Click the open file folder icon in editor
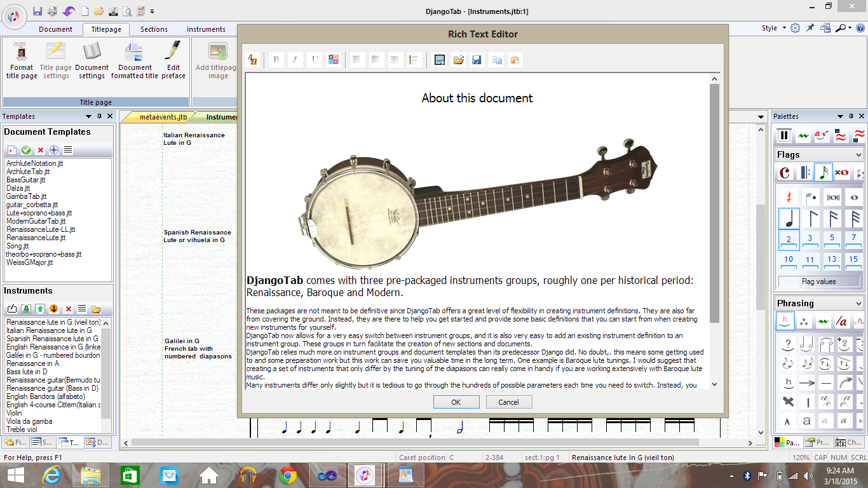The image size is (868, 488). tap(458, 60)
